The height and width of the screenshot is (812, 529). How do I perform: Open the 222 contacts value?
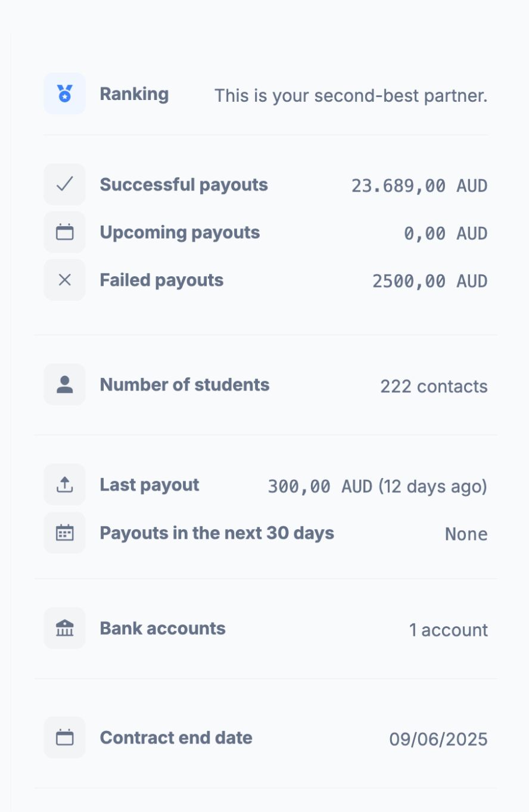[x=434, y=386]
